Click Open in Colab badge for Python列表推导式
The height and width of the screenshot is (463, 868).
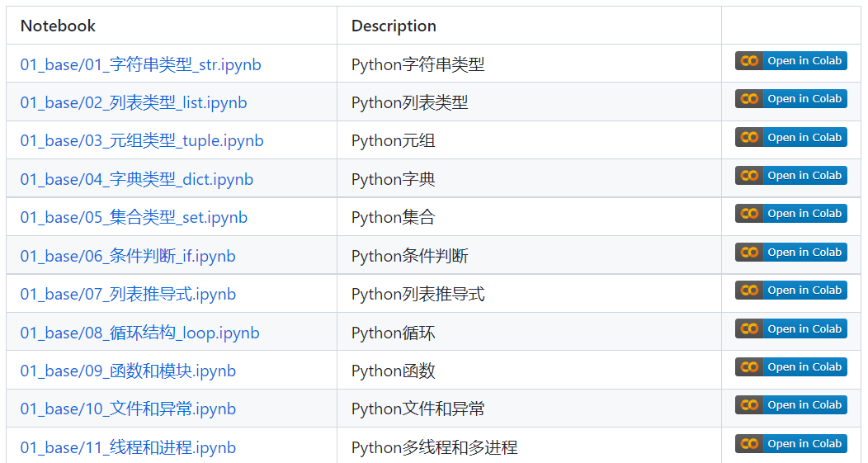point(791,291)
